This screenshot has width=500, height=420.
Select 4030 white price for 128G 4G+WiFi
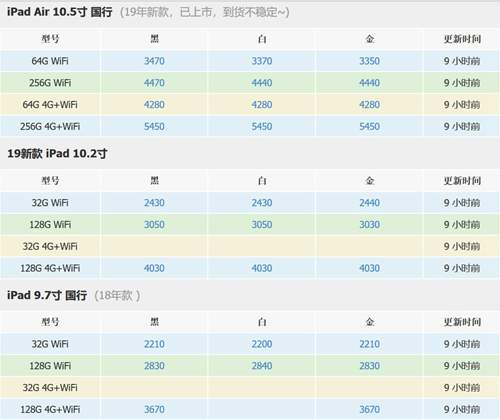tap(262, 268)
